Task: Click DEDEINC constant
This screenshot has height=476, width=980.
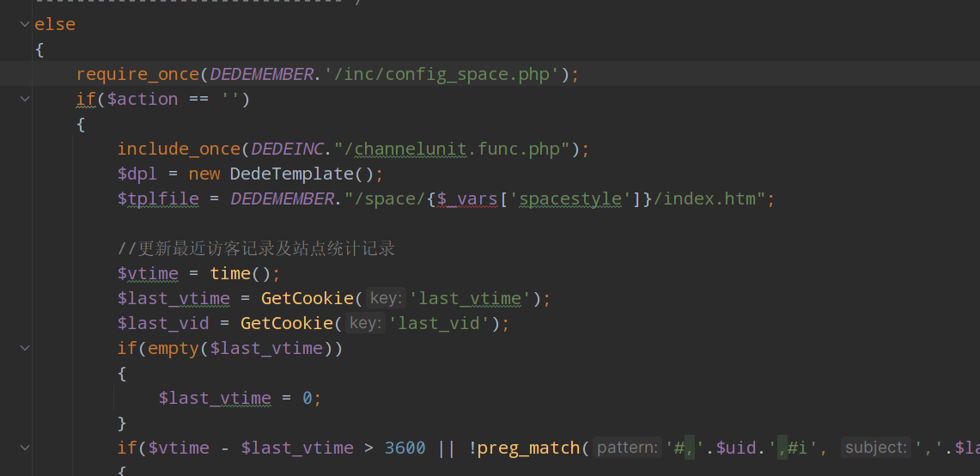Action: pos(287,149)
